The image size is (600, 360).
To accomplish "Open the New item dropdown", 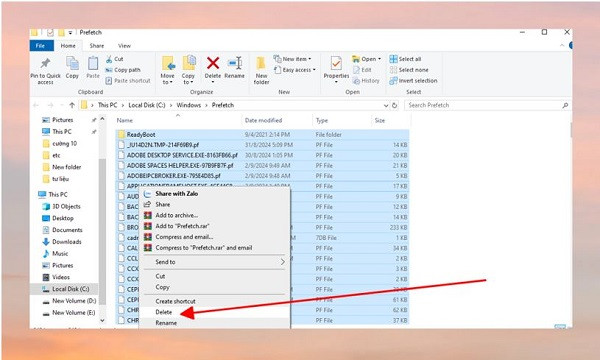I will point(292,59).
